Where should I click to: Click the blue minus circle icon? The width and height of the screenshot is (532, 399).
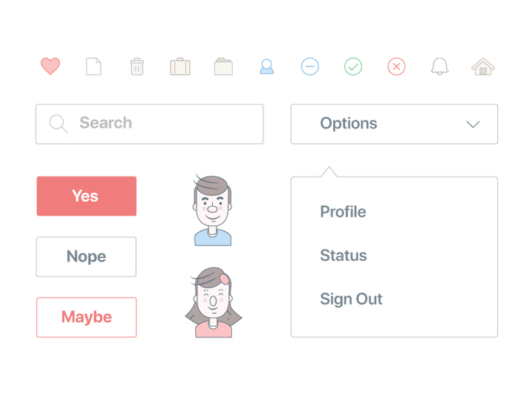(310, 66)
